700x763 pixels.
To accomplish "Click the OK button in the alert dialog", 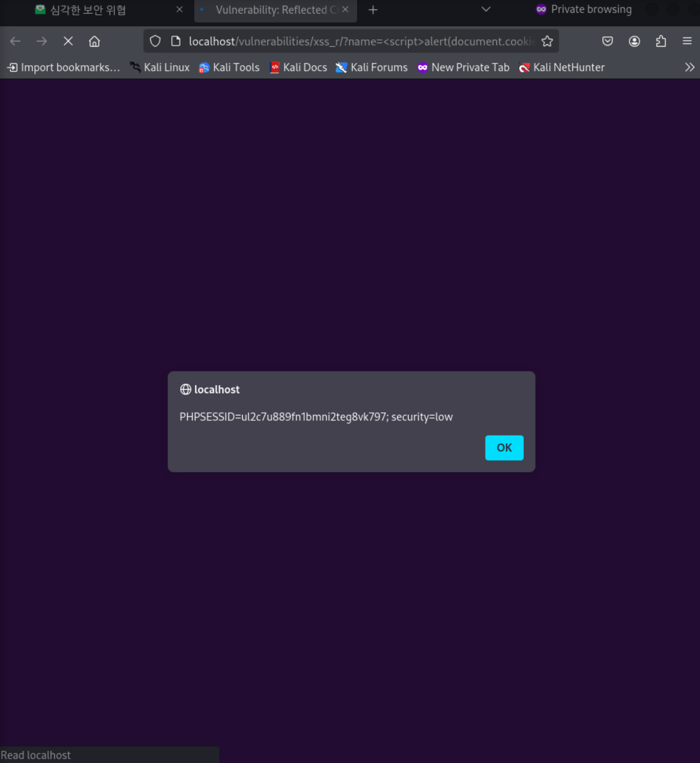I will [504, 447].
